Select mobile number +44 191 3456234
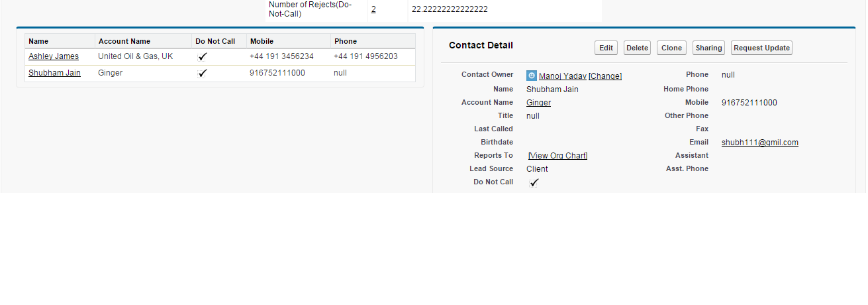The width and height of the screenshot is (868, 305). click(281, 56)
